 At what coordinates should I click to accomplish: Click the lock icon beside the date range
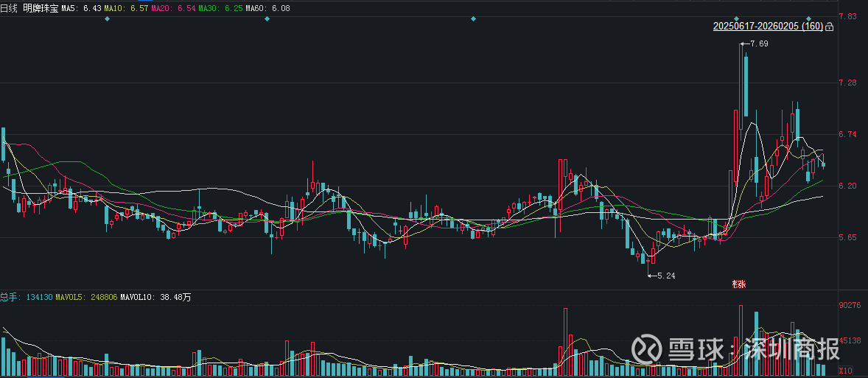(830, 27)
